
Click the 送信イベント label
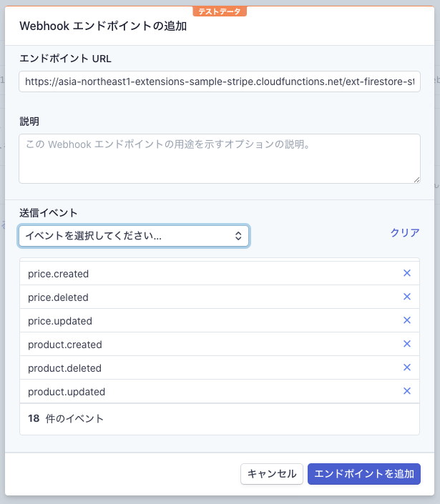[49, 213]
